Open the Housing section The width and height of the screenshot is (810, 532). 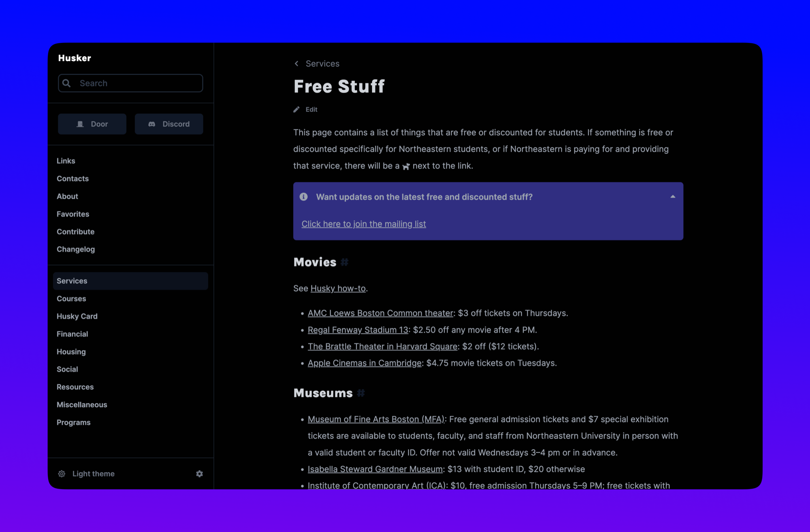[71, 351]
